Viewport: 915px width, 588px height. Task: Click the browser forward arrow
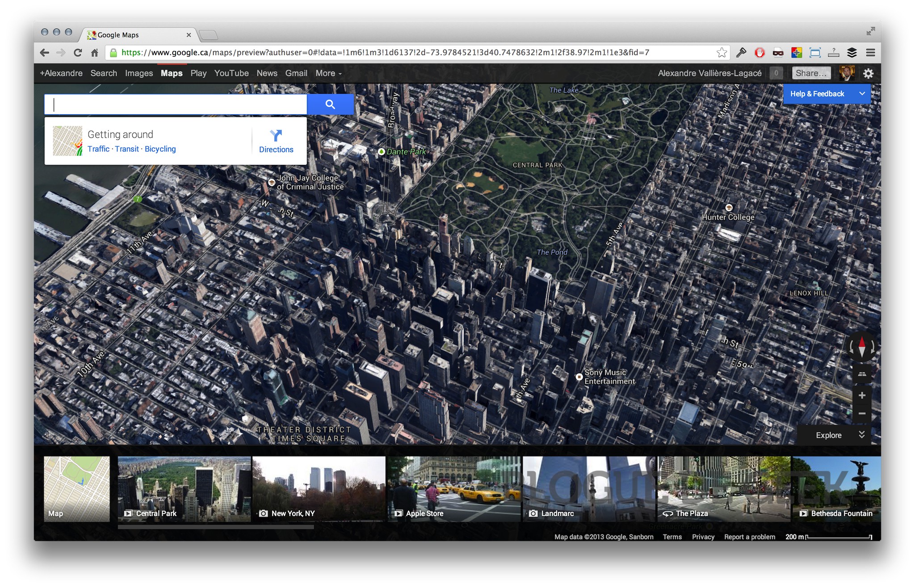pyautogui.click(x=61, y=53)
